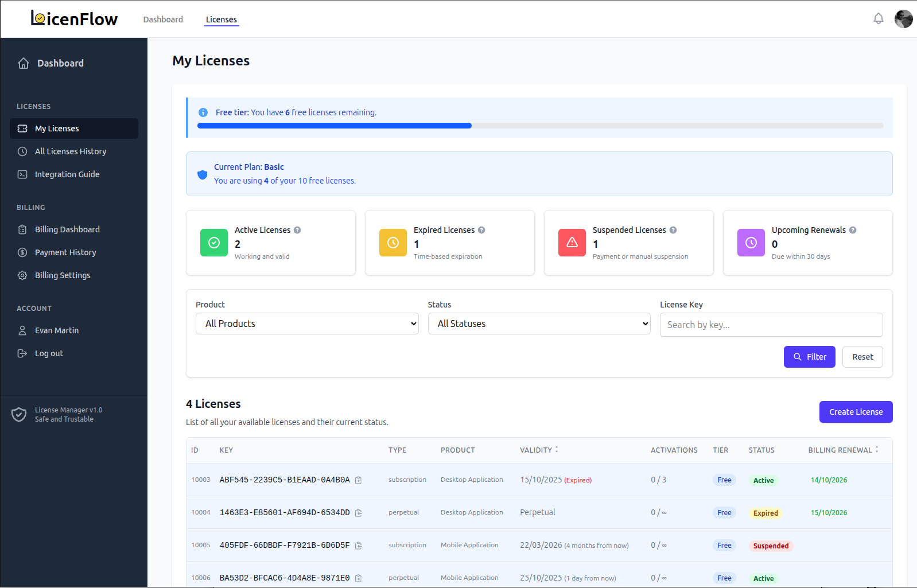Click the terminal icon for Integration Guide
The width and height of the screenshot is (917, 588).
click(x=22, y=174)
